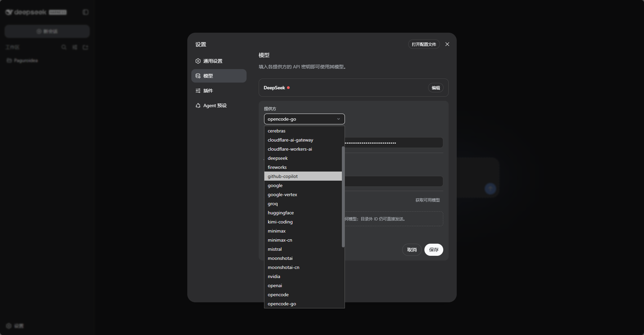Save the provider settings with 保存
The width and height of the screenshot is (644, 335).
[x=434, y=250]
